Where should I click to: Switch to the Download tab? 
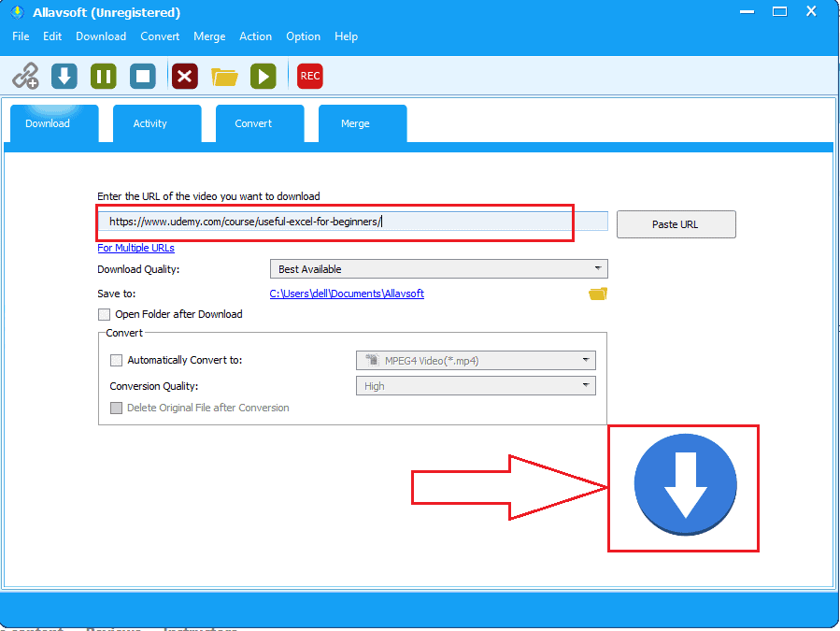coord(54,123)
